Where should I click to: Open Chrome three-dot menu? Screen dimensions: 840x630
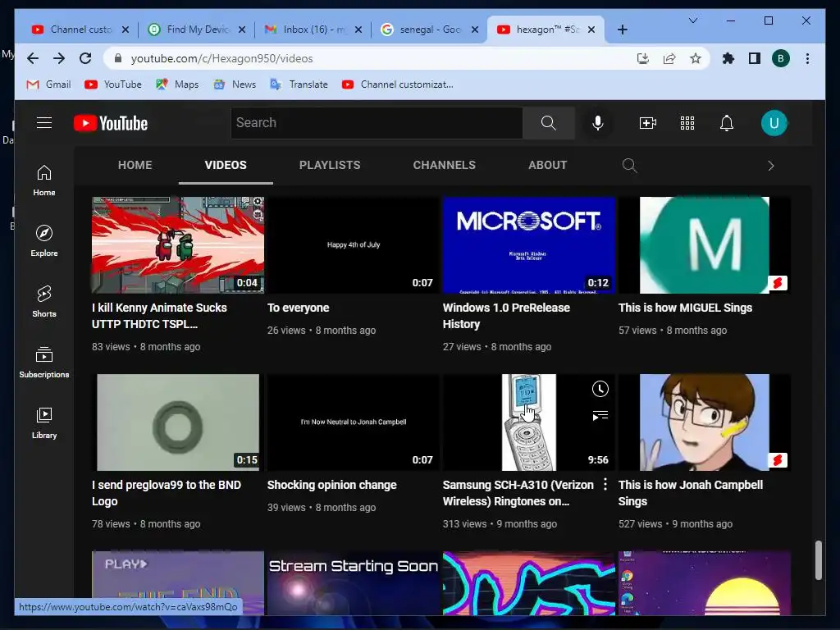coord(807,58)
